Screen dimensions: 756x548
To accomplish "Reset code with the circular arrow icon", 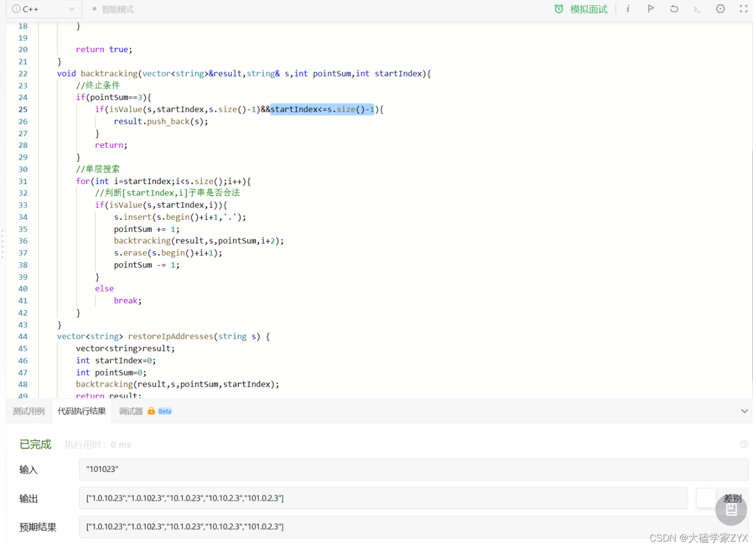I will click(674, 9).
